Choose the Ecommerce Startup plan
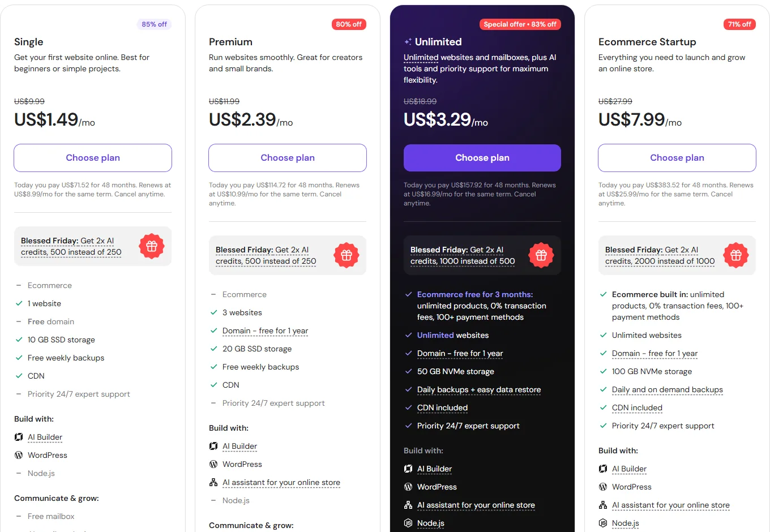 coord(677,158)
